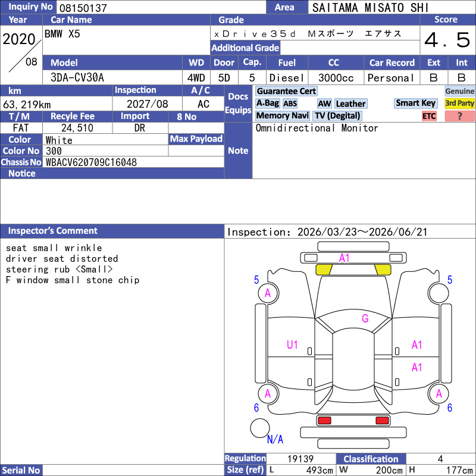This screenshot has width=476, height=476.
Task: Select the U1 mark on the car diagram
Action: pos(292,344)
